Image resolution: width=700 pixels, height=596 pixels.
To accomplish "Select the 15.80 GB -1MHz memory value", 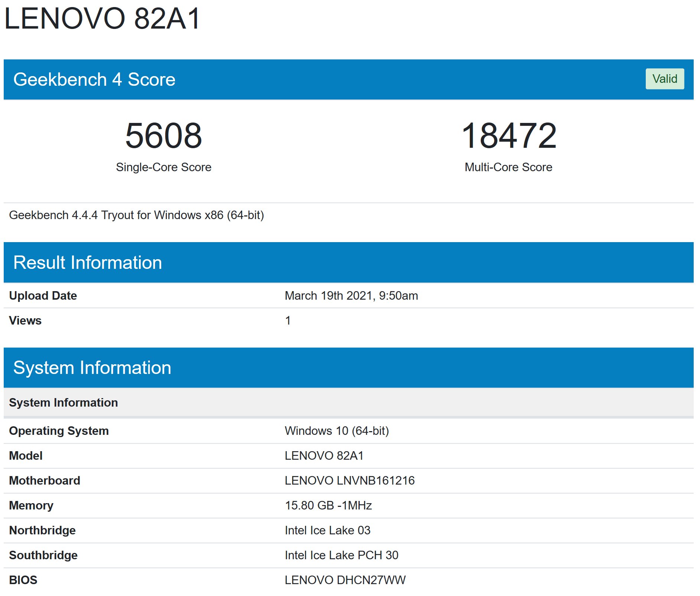I will (x=328, y=505).
